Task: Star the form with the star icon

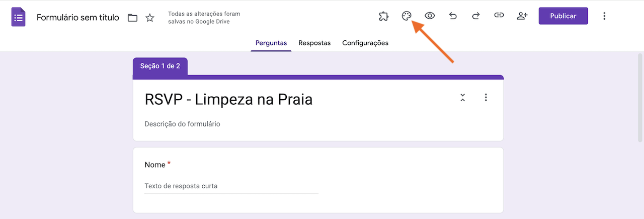Action: [150, 18]
